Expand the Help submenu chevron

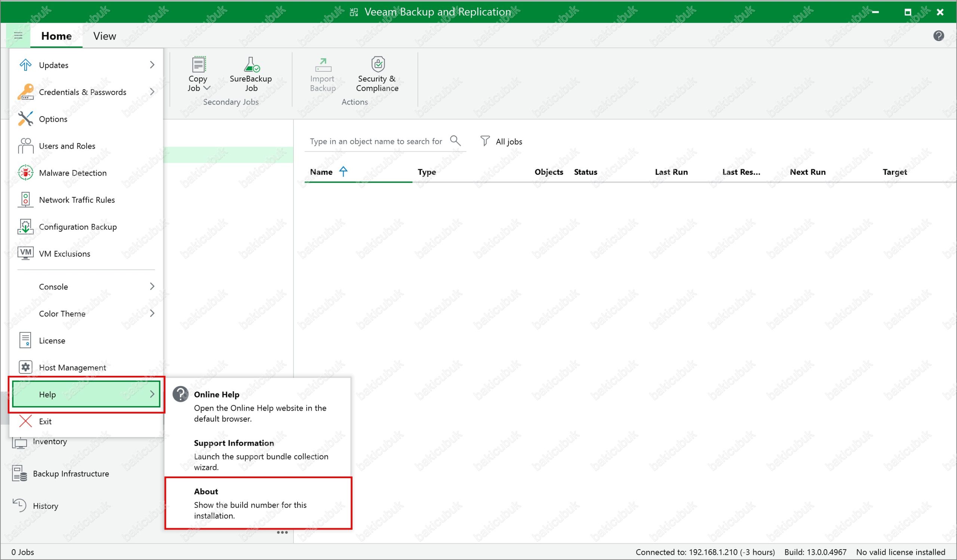click(x=152, y=394)
